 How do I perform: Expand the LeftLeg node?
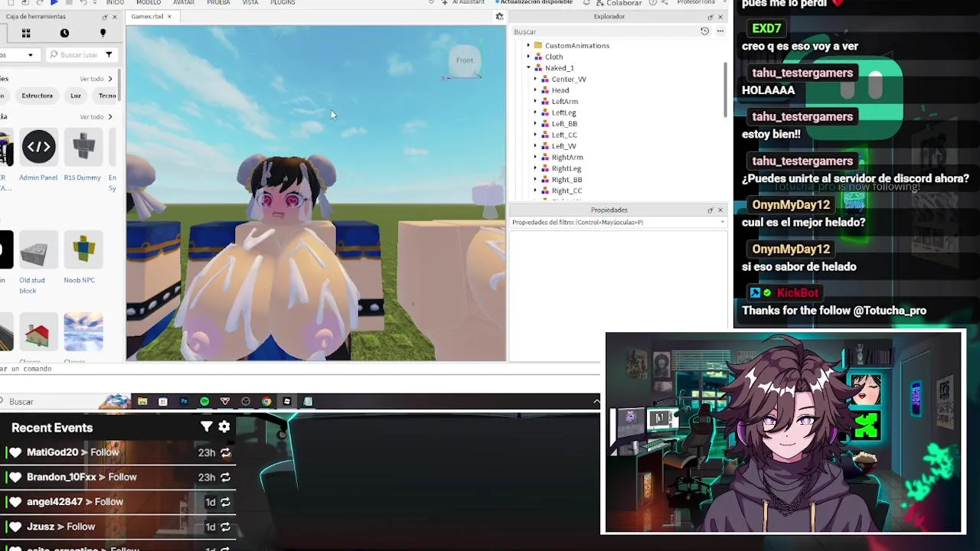[535, 112]
